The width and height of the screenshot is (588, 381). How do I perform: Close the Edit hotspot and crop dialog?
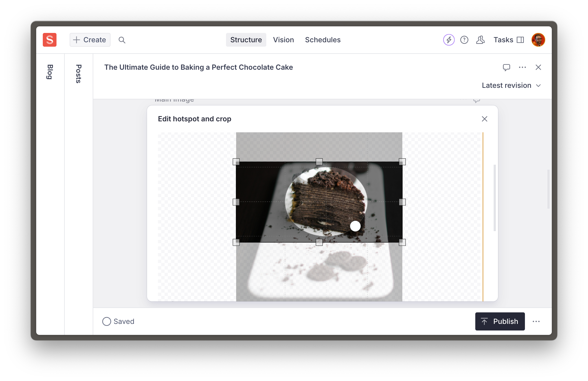point(485,119)
